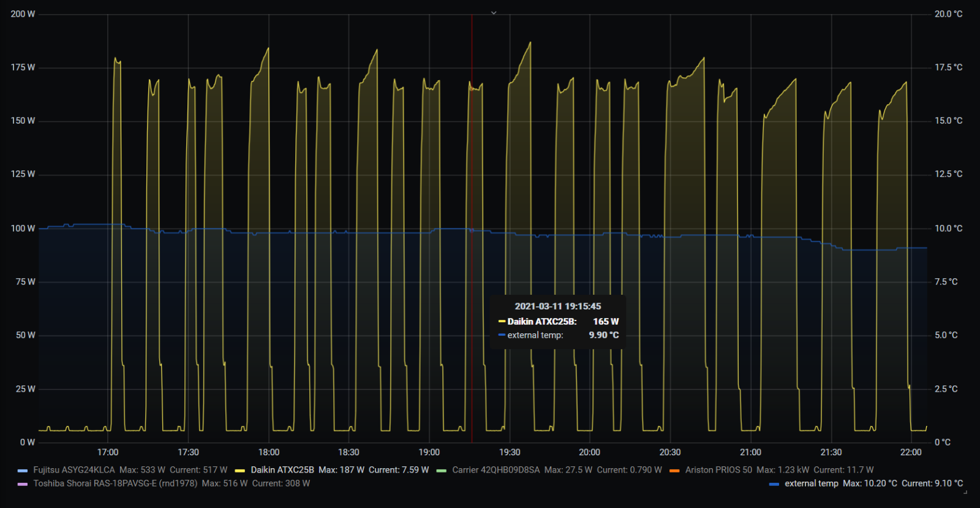Image resolution: width=980 pixels, height=508 pixels.
Task: Toggle Fujitsu ASYG24KLCA series in legend
Action: click(73, 470)
